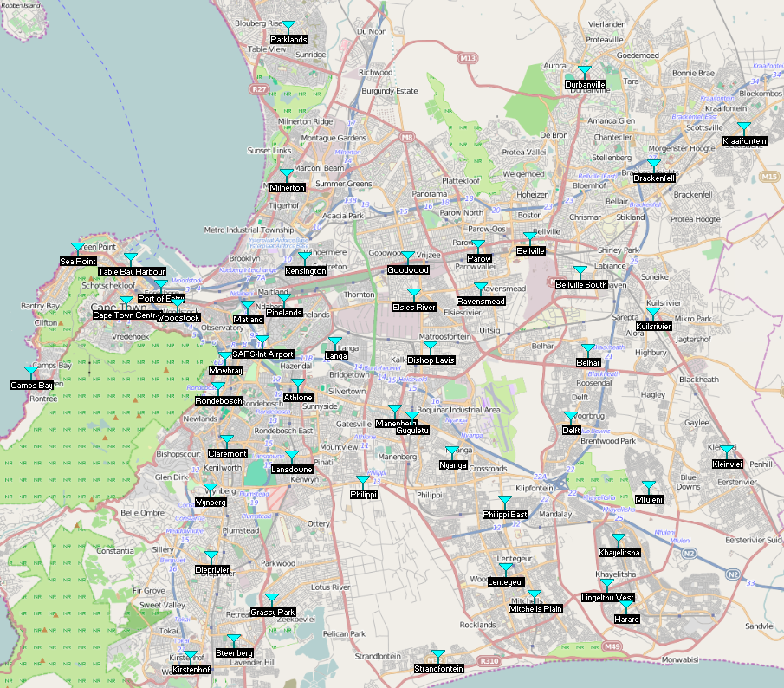Select the Philippi East black label
Image resolution: width=784 pixels, height=688 pixels.
tap(505, 515)
